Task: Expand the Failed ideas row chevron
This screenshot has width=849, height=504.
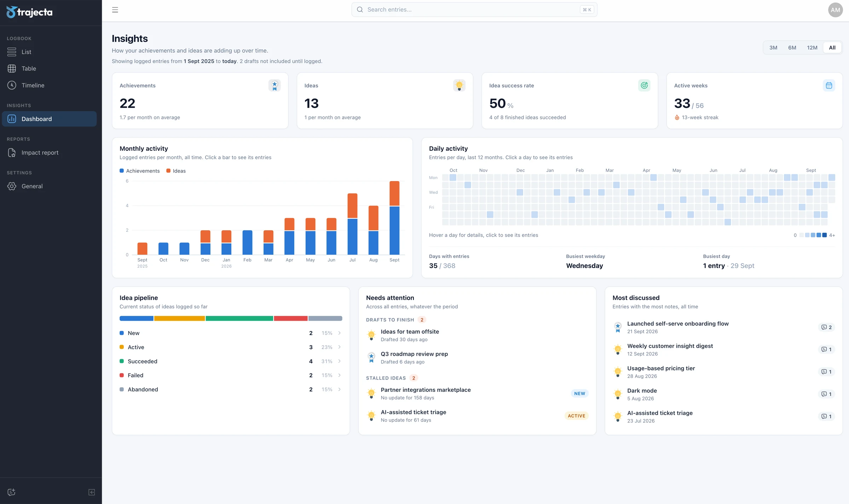Action: click(x=339, y=375)
